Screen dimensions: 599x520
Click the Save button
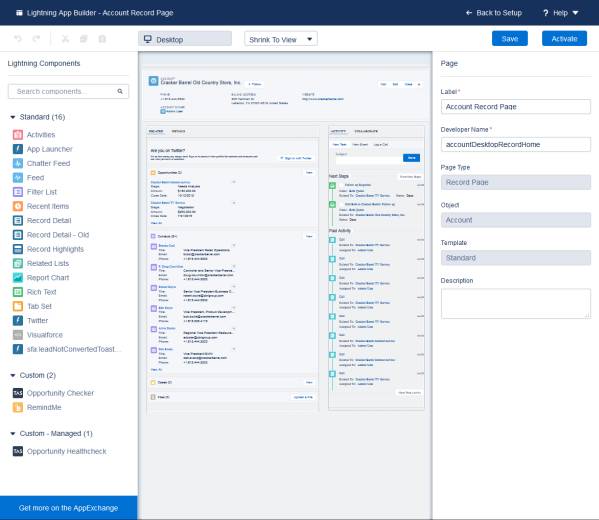click(510, 39)
